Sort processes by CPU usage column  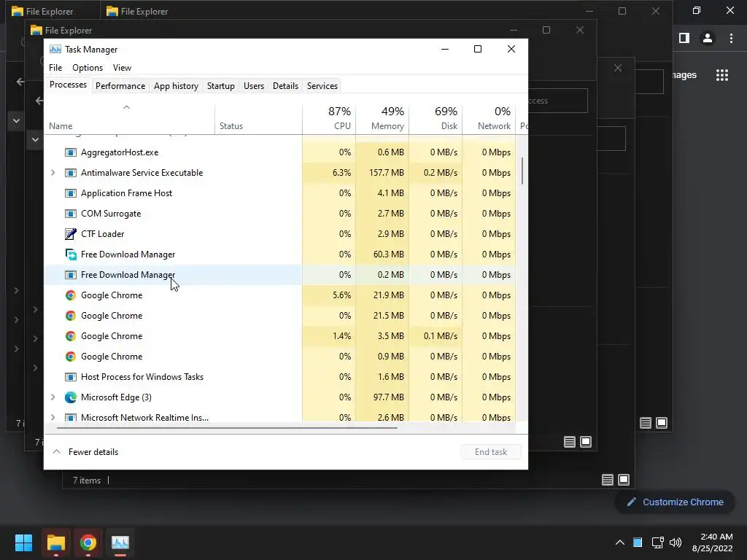[329, 119]
